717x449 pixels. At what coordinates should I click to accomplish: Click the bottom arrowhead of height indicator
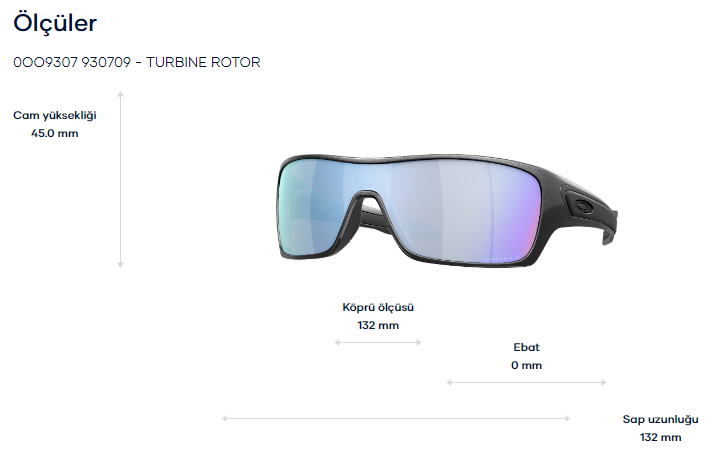click(x=121, y=265)
